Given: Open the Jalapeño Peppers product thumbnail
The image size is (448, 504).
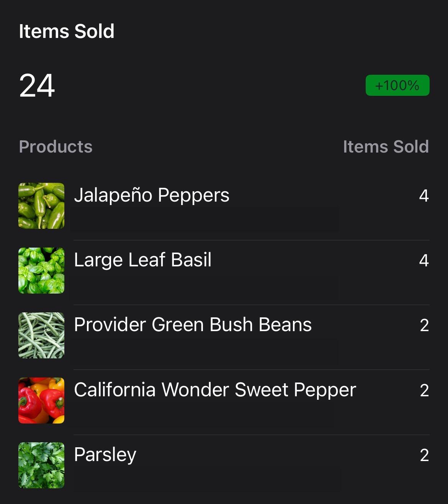Looking at the screenshot, I should [41, 206].
